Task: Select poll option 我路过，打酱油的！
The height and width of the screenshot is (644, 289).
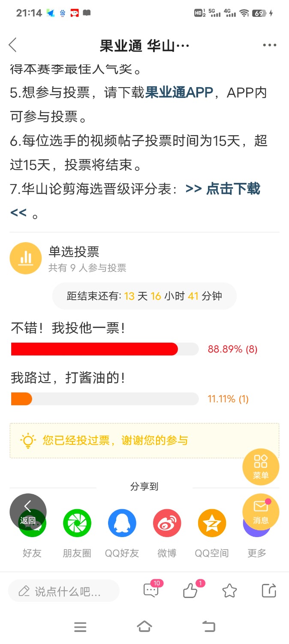Action: [x=68, y=378]
